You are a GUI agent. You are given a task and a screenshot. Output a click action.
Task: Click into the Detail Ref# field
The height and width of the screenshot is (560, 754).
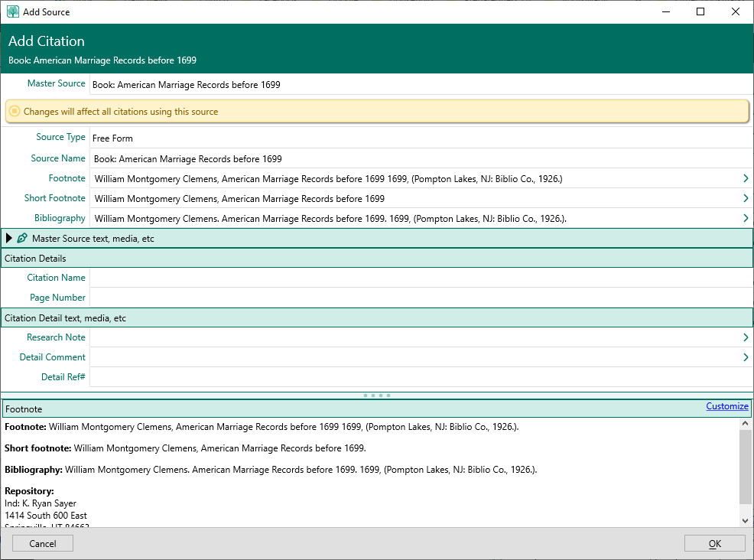click(x=421, y=377)
